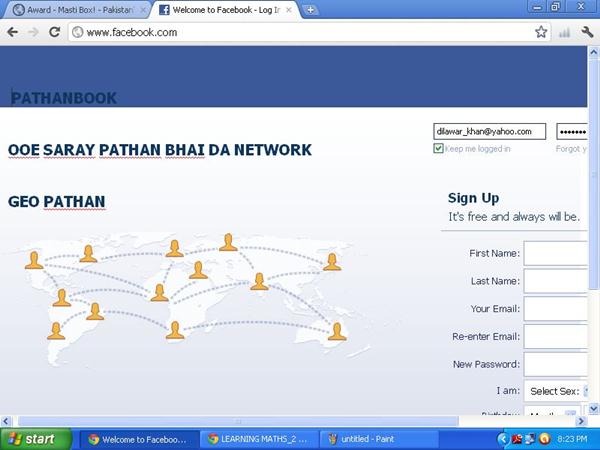Click the login email field

[489, 131]
